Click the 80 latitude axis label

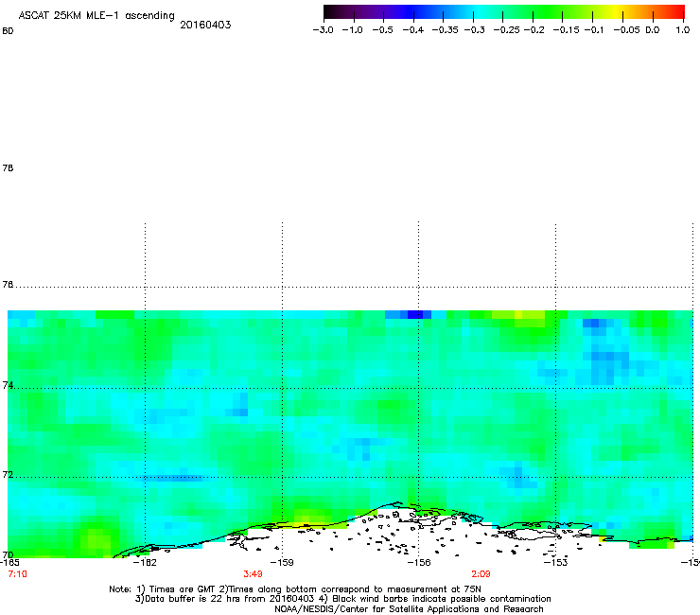8,31
